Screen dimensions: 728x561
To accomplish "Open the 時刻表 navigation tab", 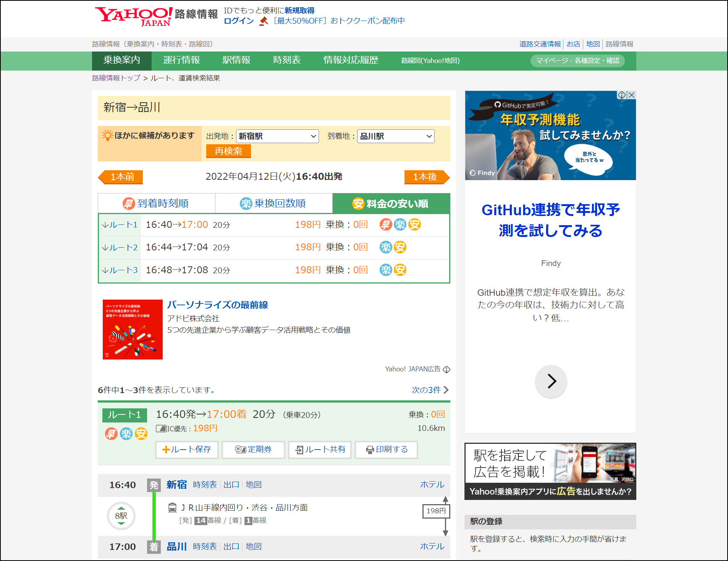I will [x=286, y=60].
